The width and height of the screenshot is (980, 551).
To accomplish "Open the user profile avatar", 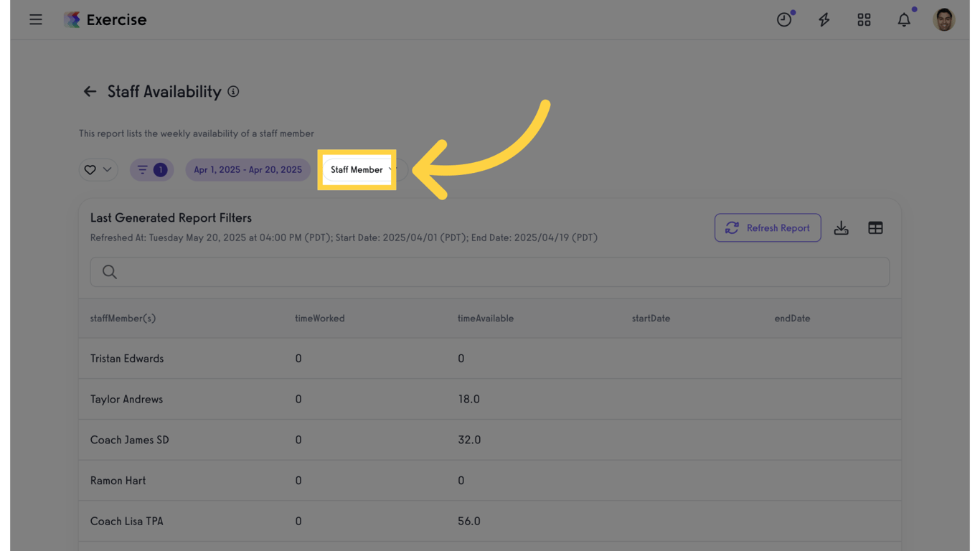I will coord(943,19).
